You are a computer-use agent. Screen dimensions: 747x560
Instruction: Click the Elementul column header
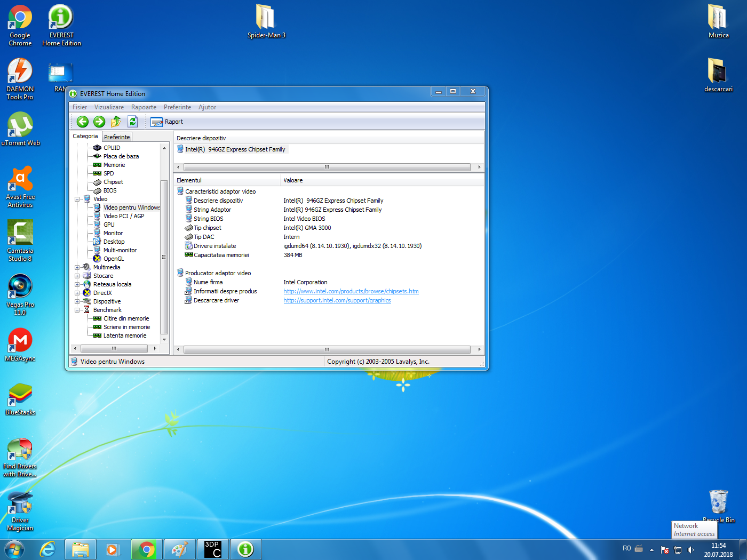(x=227, y=180)
